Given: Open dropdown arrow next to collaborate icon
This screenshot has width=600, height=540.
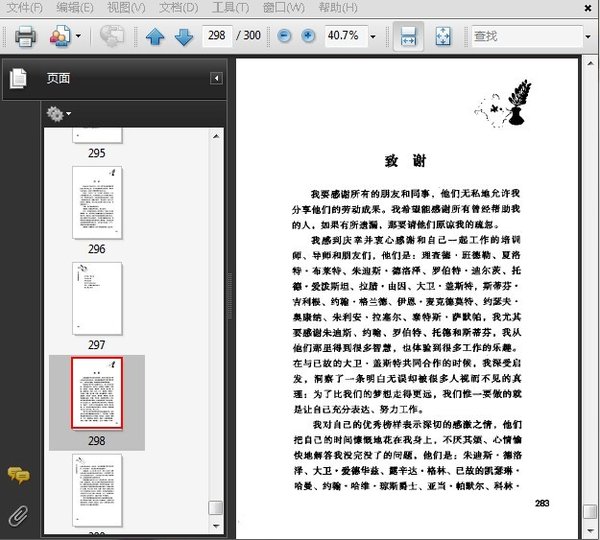Looking at the screenshot, I should click(78, 36).
